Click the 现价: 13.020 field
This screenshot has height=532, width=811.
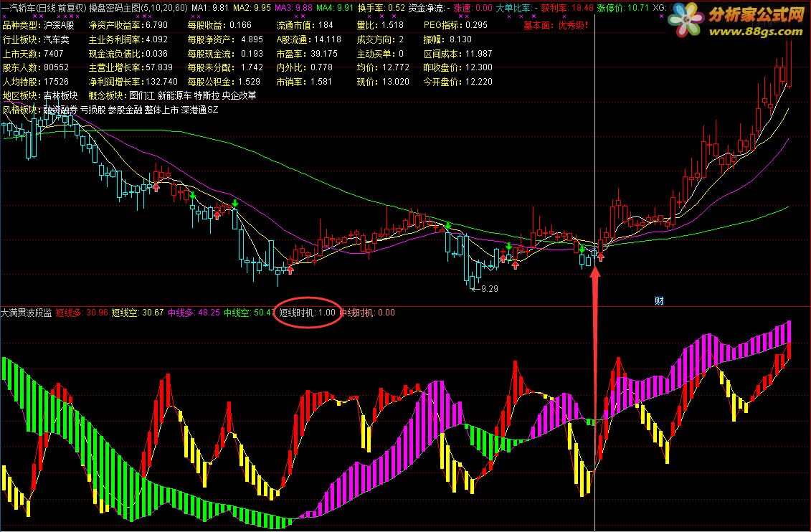[x=383, y=82]
